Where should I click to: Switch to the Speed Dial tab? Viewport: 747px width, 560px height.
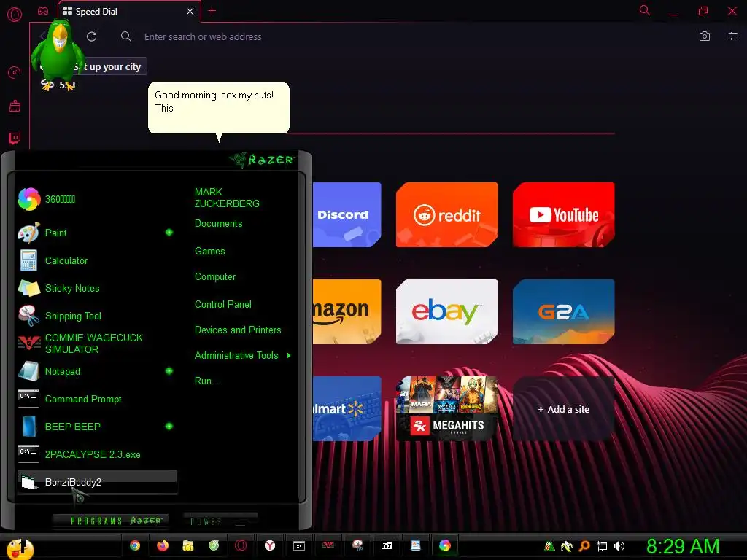(x=128, y=12)
